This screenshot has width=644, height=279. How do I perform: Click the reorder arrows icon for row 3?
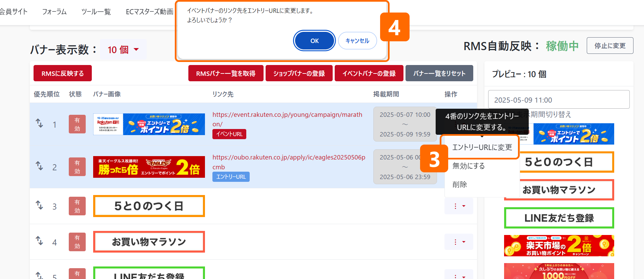[x=40, y=205]
